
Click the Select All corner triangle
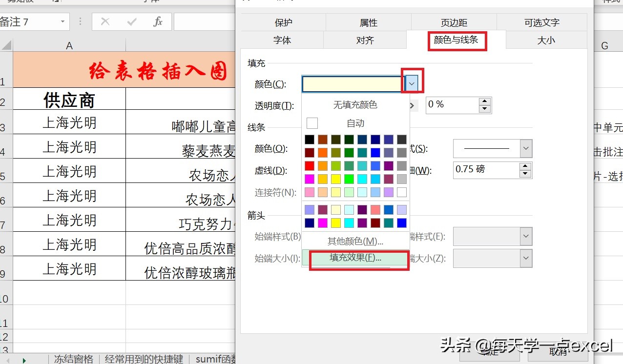[6, 45]
